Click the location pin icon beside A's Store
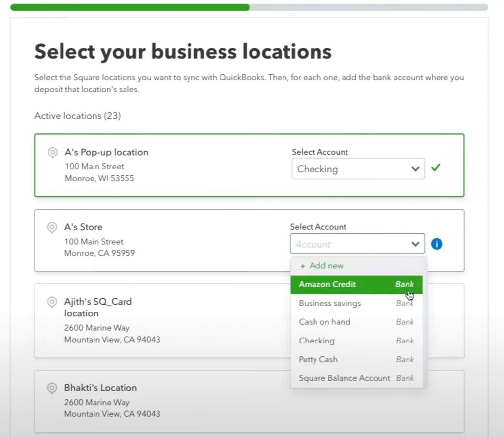This screenshot has width=504, height=437. pyautogui.click(x=52, y=227)
